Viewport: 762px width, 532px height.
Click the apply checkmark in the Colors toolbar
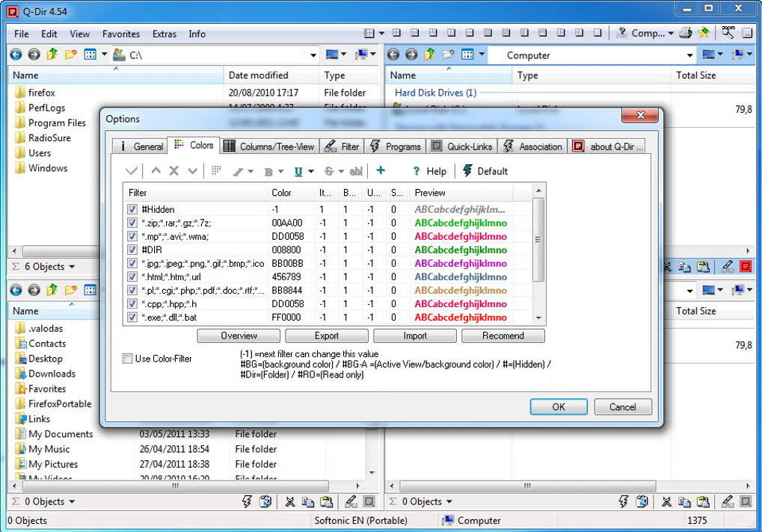131,171
